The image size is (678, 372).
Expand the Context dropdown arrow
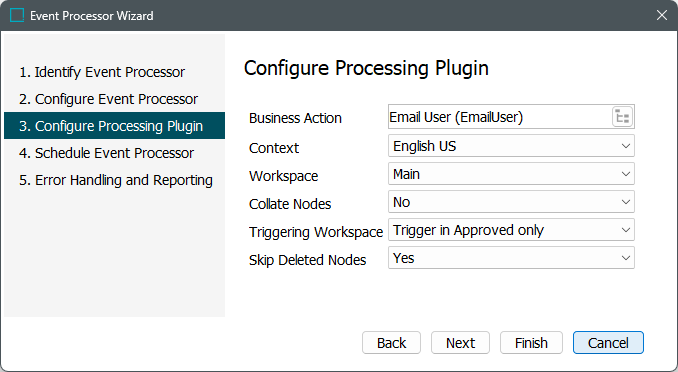tap(625, 146)
